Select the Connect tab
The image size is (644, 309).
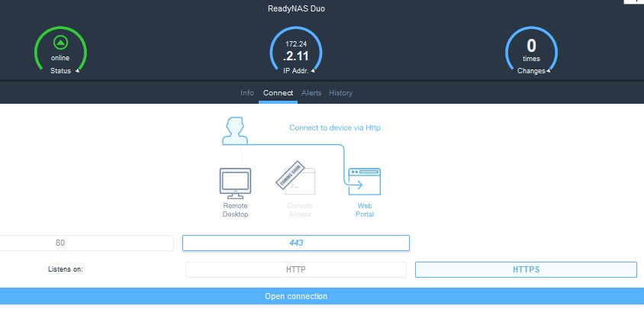278,93
